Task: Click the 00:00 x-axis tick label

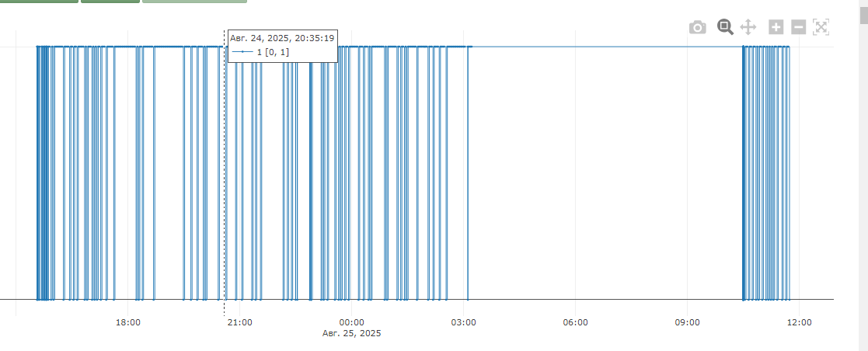Action: click(351, 322)
